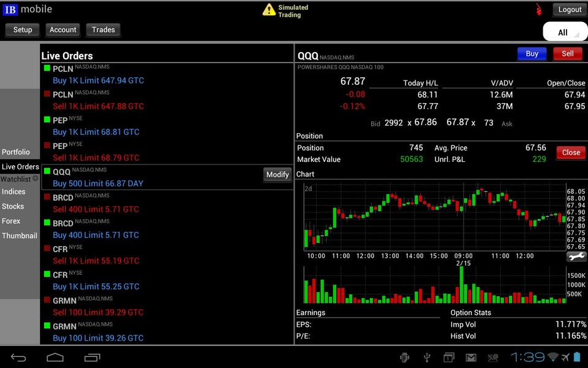The height and width of the screenshot is (368, 588).
Task: Tap the Unrl. P&L value 229
Action: pos(539,159)
